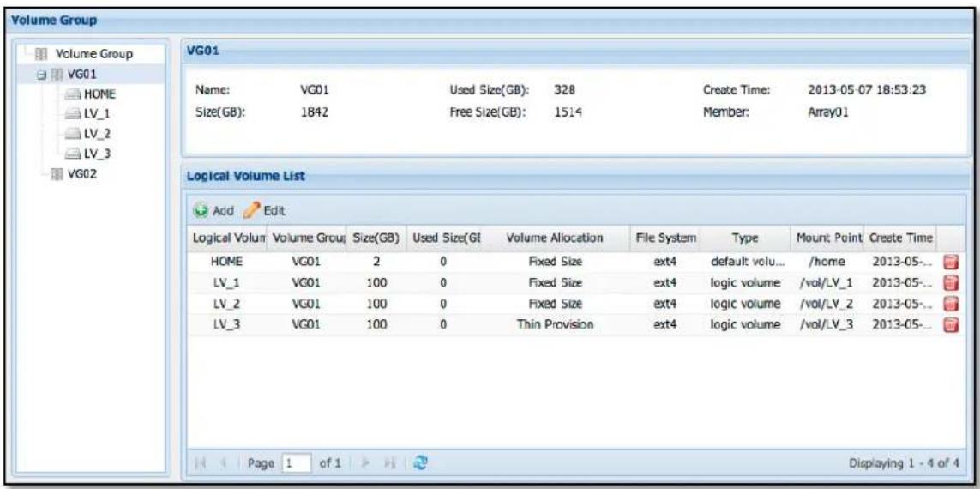
Task: Go to last page of list
Action: coord(391,464)
